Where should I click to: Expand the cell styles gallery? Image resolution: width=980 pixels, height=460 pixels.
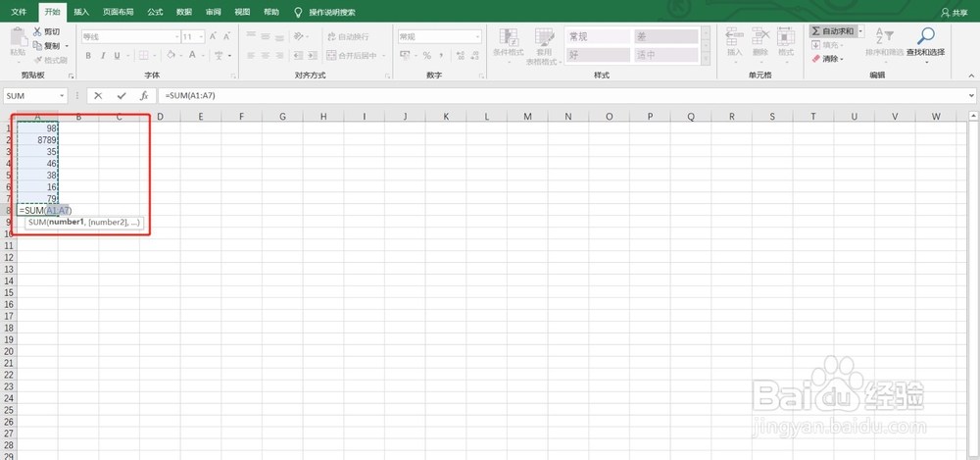[707, 60]
